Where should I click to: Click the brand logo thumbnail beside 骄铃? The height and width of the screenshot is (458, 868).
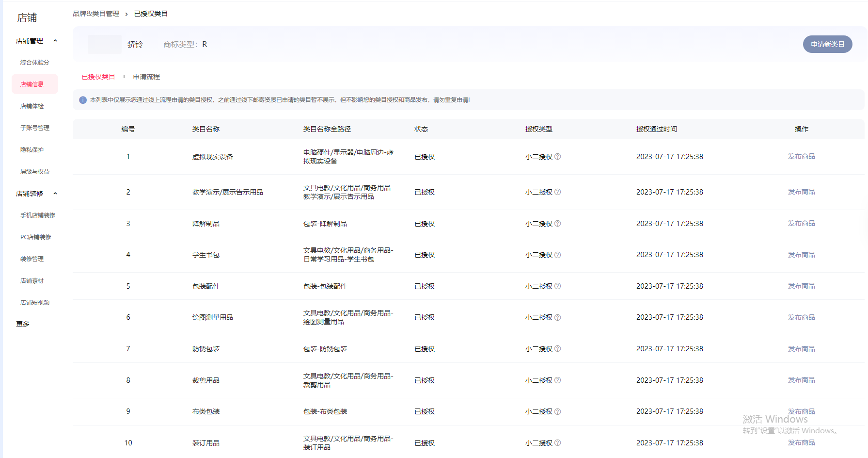(x=105, y=44)
